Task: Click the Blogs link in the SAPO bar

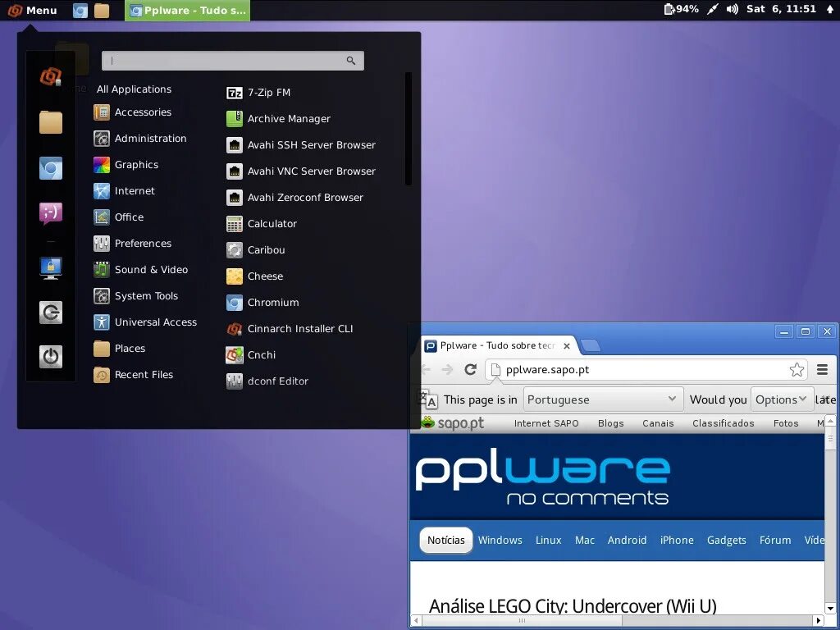Action: coord(610,423)
